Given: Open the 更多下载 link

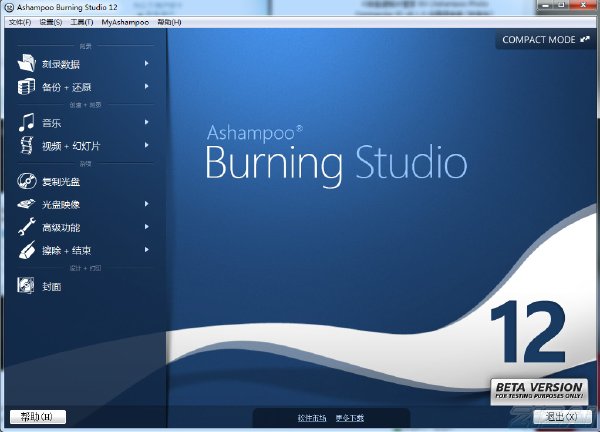Looking at the screenshot, I should (350, 418).
